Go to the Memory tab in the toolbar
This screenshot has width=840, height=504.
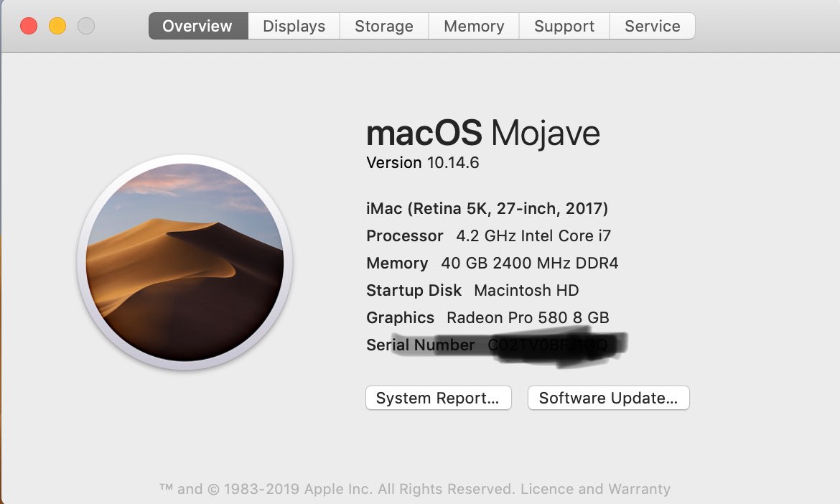(x=474, y=26)
